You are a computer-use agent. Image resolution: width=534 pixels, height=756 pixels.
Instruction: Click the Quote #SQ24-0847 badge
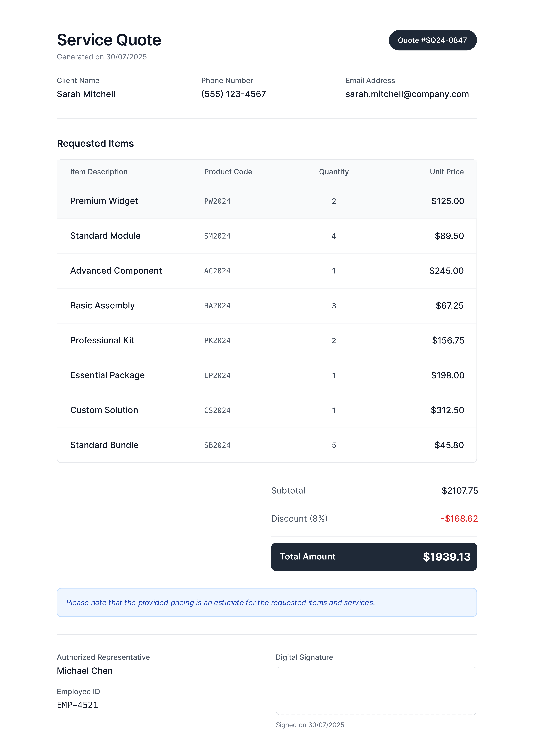(432, 40)
